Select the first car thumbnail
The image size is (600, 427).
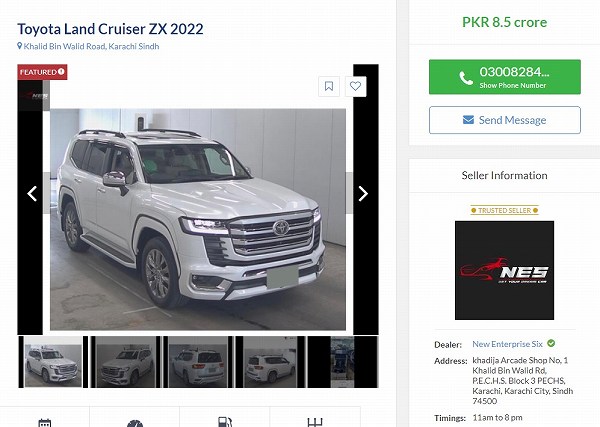pyautogui.click(x=53, y=362)
